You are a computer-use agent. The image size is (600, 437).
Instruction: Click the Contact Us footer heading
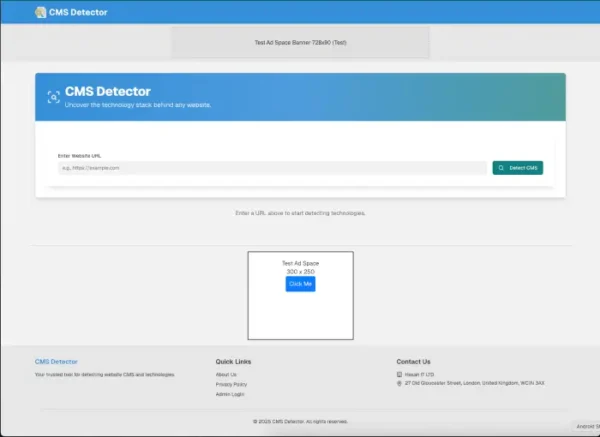(413, 362)
